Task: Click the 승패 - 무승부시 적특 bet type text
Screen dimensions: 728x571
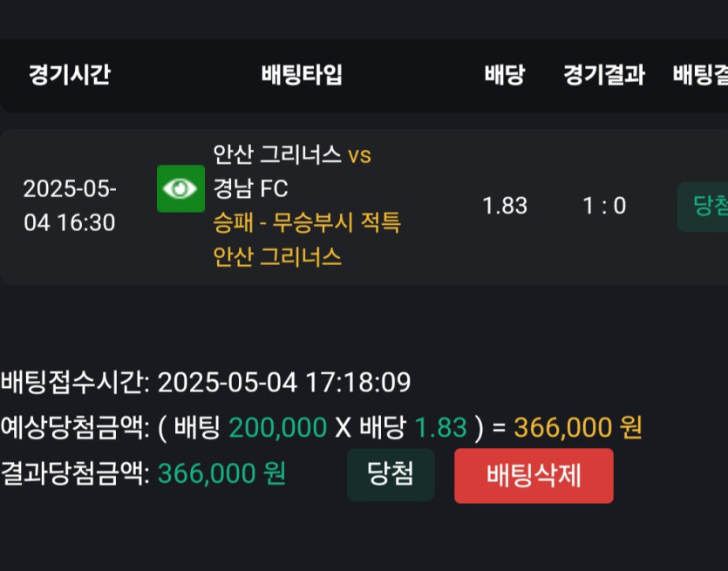Action: pyautogui.click(x=307, y=222)
